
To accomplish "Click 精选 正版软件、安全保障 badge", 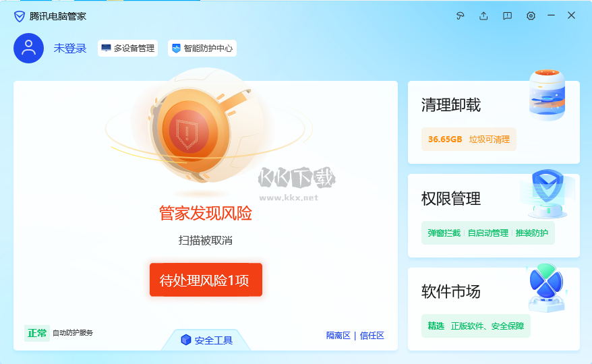I will tap(476, 326).
